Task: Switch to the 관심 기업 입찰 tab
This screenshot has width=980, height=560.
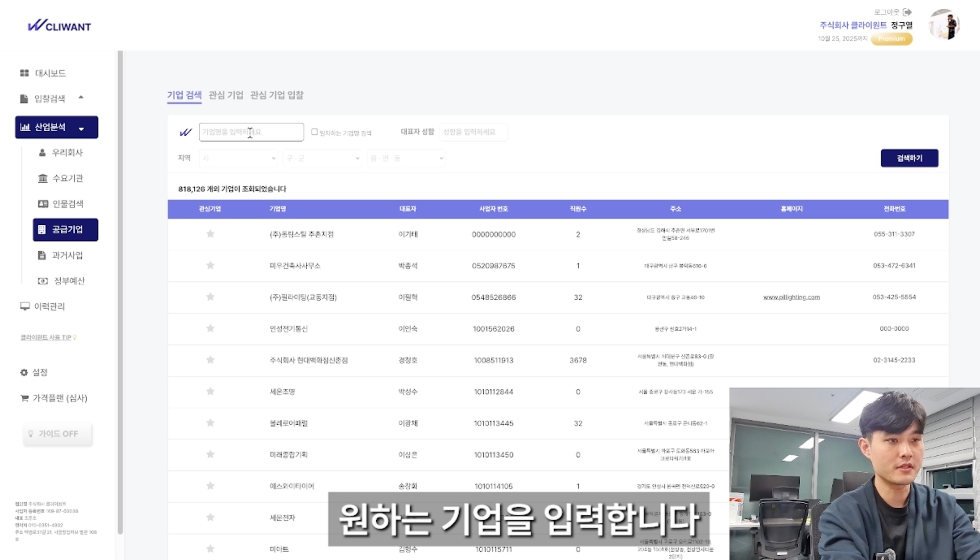Action: tap(277, 95)
